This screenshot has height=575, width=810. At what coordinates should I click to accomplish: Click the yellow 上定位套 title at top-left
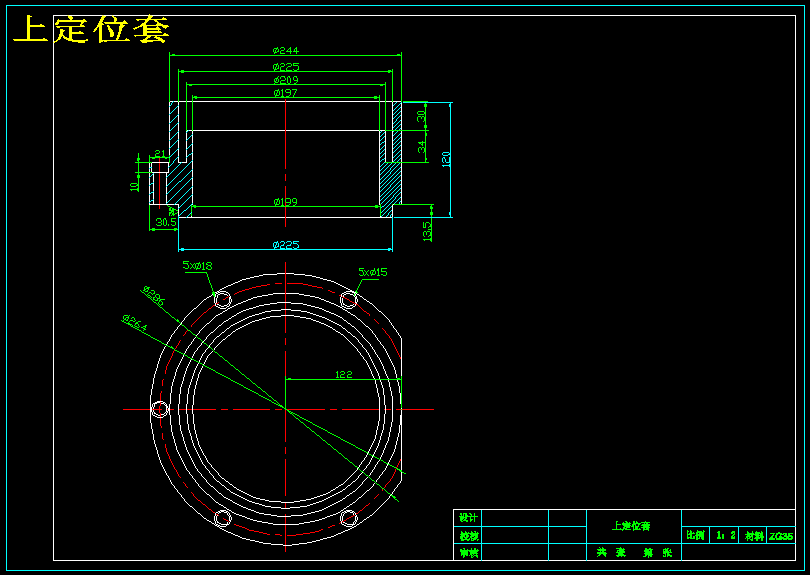point(91,29)
